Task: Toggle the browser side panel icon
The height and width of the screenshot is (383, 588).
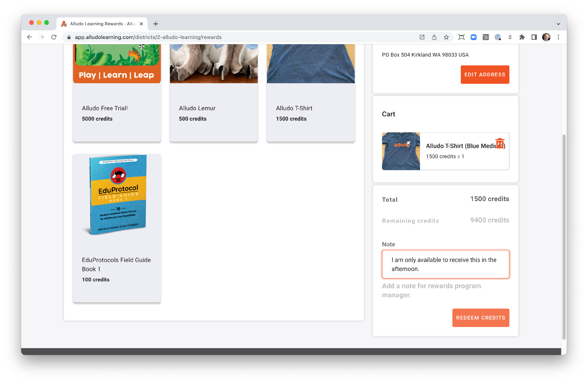Action: pyautogui.click(x=534, y=37)
